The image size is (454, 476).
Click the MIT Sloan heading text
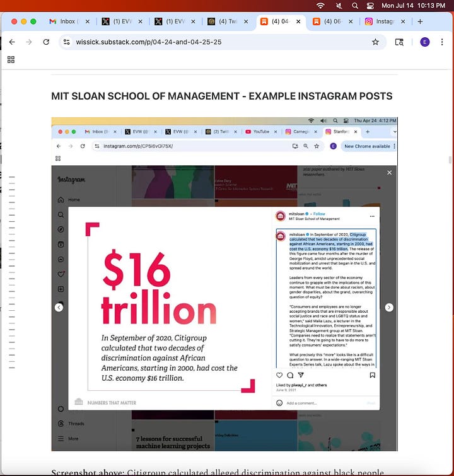[222, 96]
